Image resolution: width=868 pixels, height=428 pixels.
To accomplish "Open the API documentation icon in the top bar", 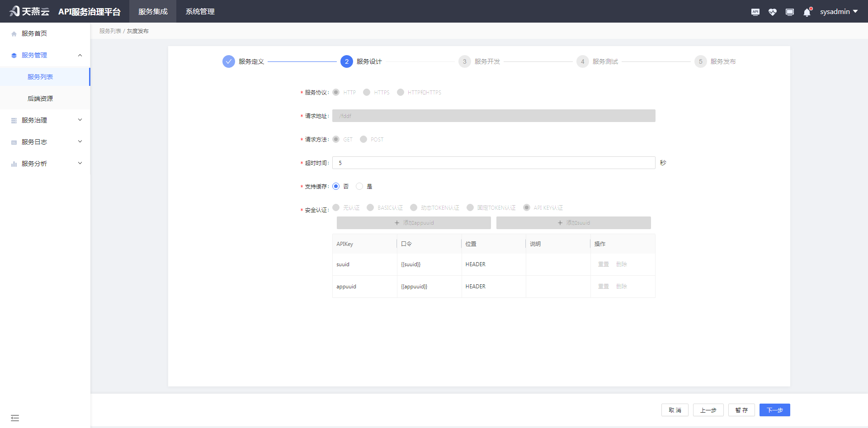I will point(755,12).
